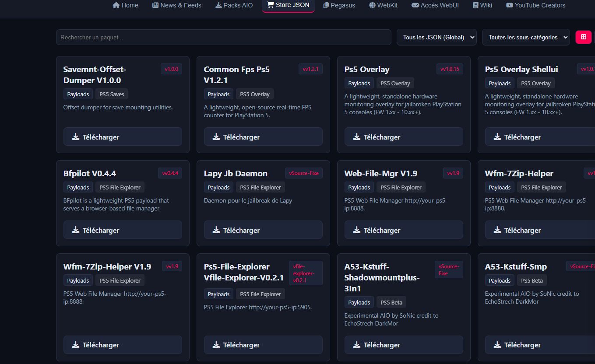Open the Tous les JSON (Global) dropdown

pos(437,37)
